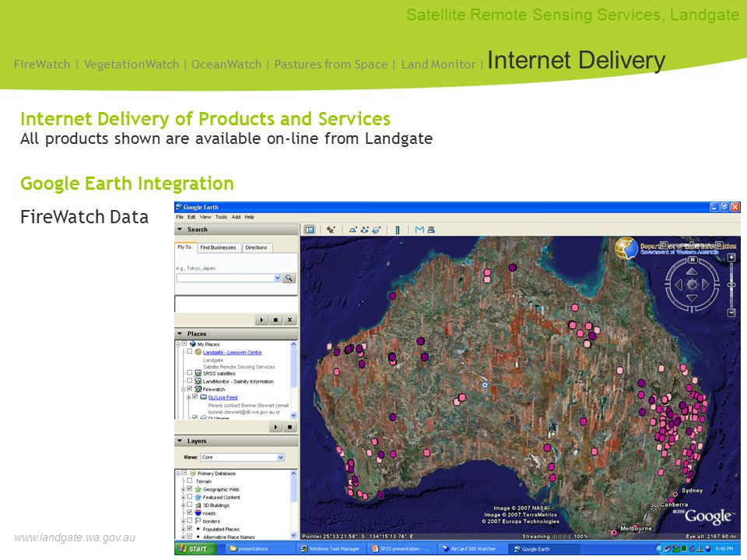Open the Add menu

pos(236,217)
